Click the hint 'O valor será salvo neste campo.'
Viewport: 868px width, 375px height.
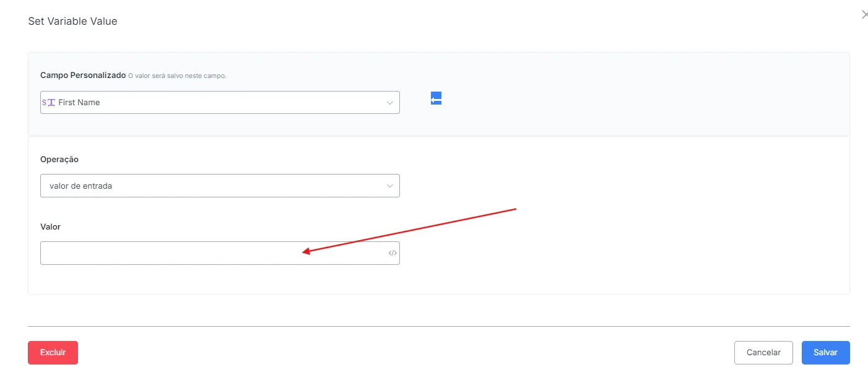pyautogui.click(x=178, y=75)
